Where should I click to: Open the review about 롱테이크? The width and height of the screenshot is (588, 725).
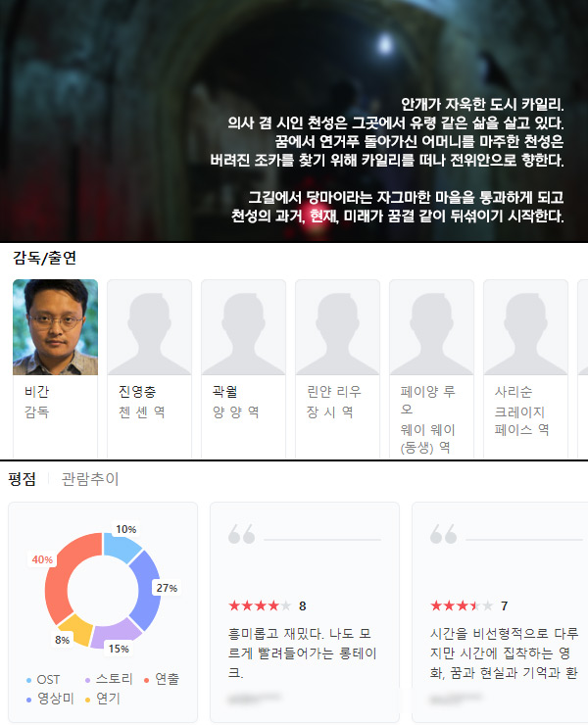coord(305,611)
